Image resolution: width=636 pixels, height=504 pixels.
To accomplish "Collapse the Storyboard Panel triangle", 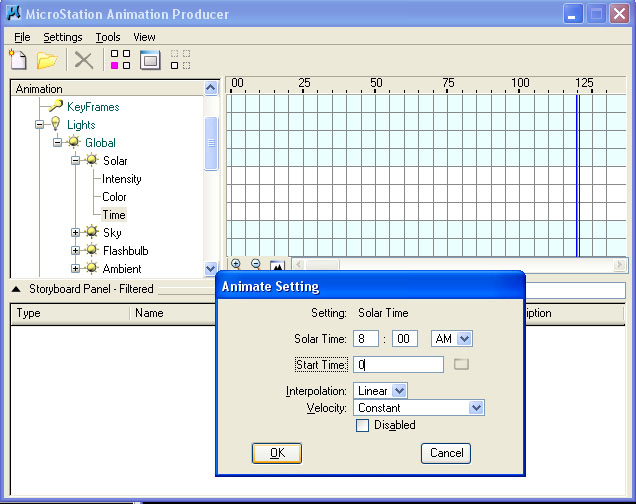I will (16, 289).
